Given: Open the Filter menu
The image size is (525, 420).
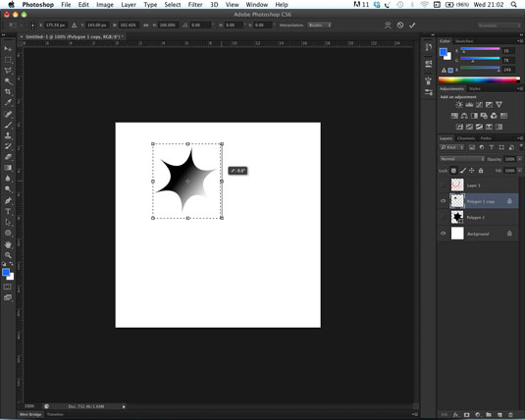Looking at the screenshot, I should pos(195,5).
